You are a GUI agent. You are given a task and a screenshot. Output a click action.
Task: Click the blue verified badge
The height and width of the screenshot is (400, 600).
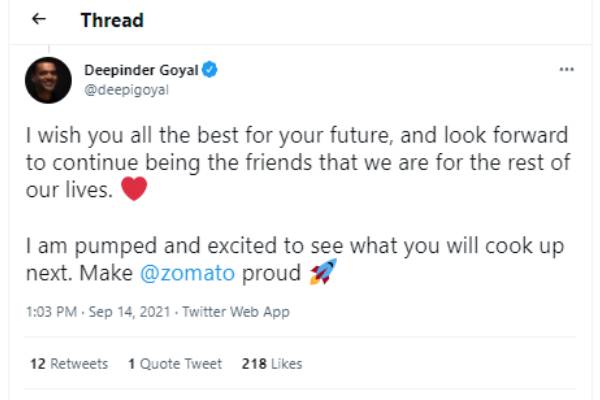tap(211, 70)
